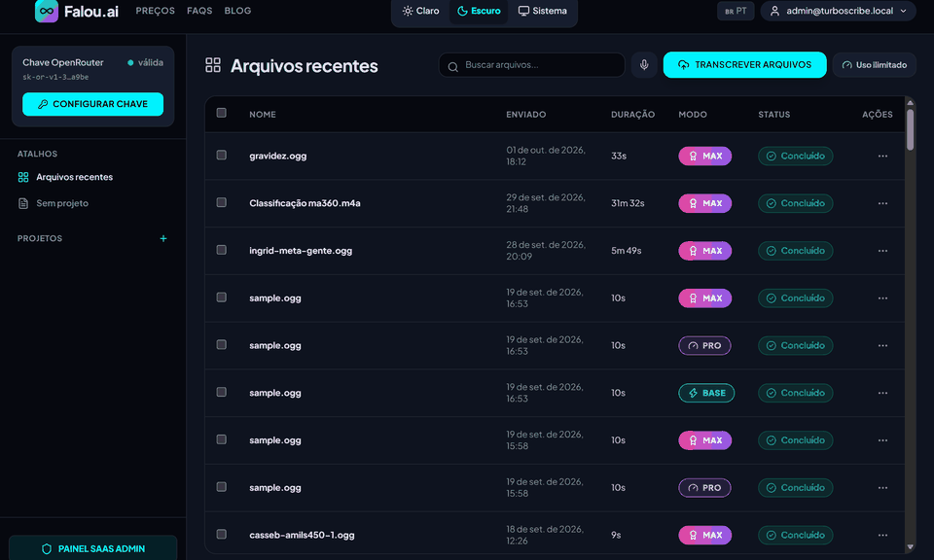Click the STATUS column header
The width and height of the screenshot is (934, 560).
pyautogui.click(x=773, y=115)
